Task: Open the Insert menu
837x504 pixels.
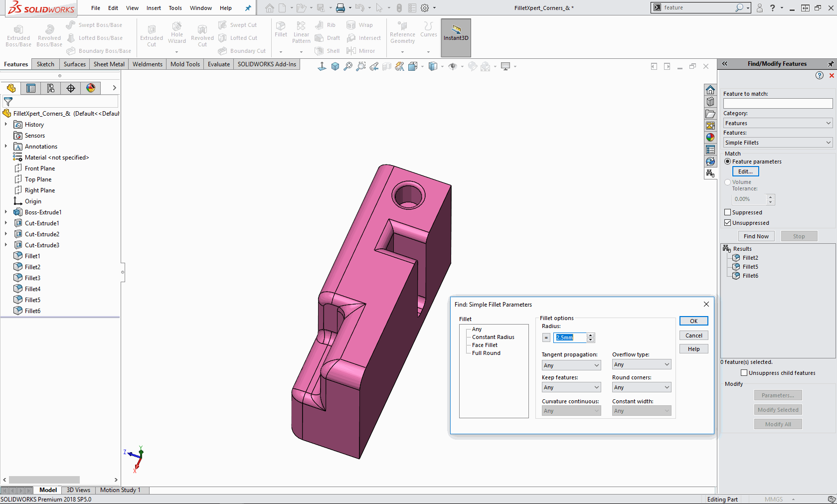Action: tap(154, 7)
